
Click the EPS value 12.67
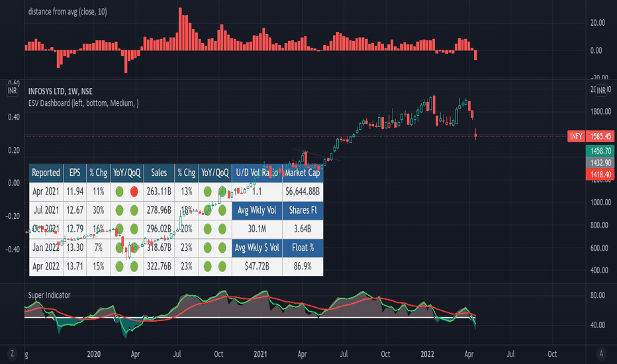(75, 210)
